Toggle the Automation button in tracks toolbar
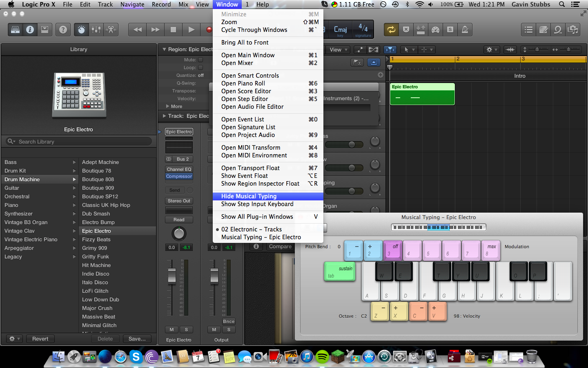 360,49
